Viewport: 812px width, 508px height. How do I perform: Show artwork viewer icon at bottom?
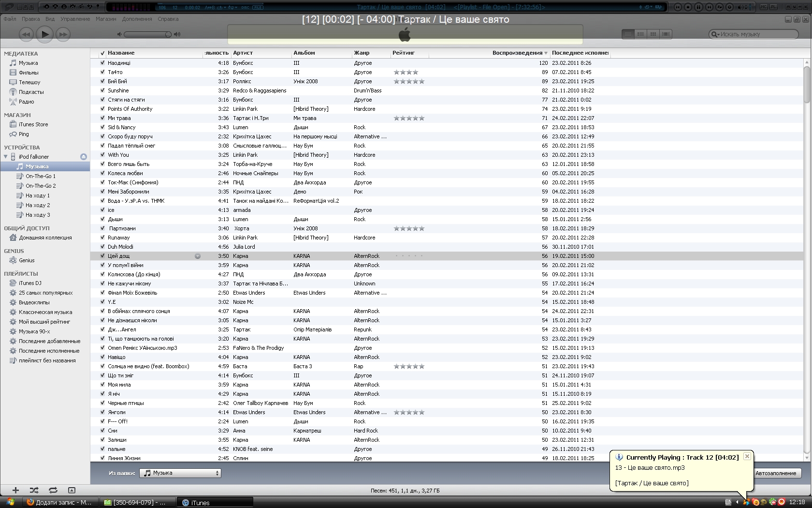coord(72,490)
